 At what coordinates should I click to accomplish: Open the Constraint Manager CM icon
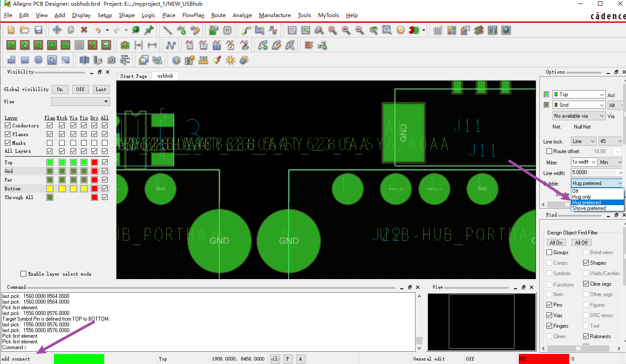pyautogui.click(x=493, y=30)
